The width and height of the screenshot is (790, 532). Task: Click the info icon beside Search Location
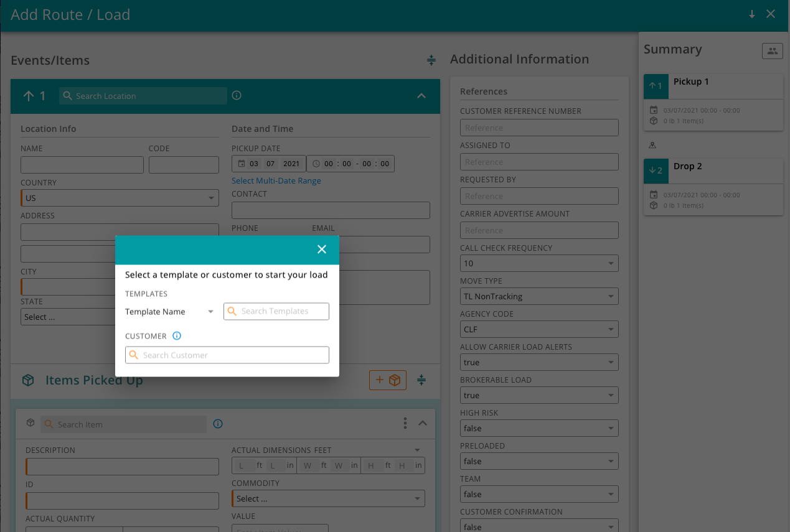(x=236, y=96)
